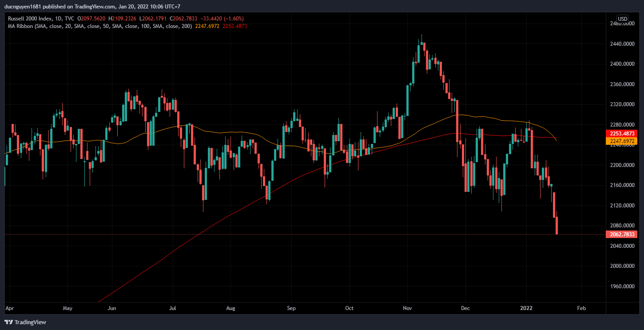Click the 2320.0000 price axis tick
Viewport: 644px width, 330px height.
click(622, 104)
